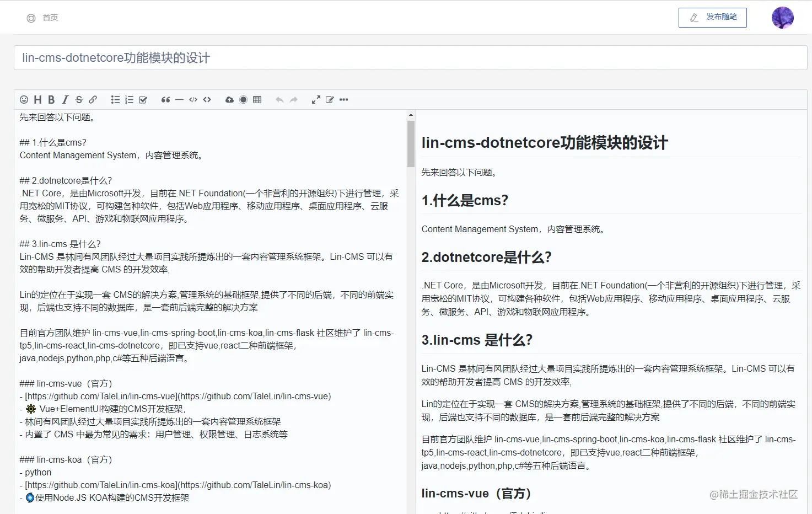
Task: Insert a hyperlink
Action: [93, 100]
